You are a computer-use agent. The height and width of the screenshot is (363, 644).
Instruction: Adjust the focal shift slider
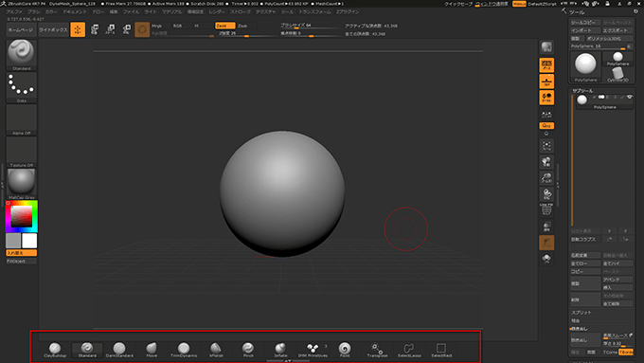click(x=310, y=34)
